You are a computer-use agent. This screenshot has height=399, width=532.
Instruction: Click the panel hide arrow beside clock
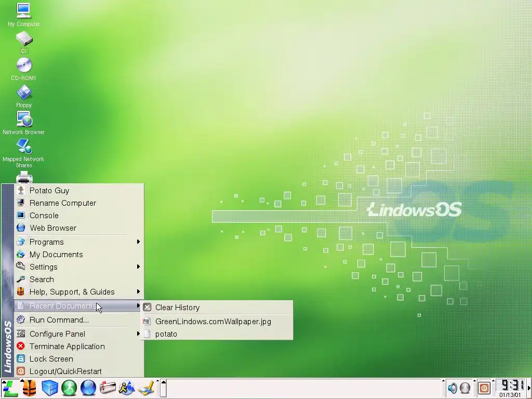[x=529, y=388]
